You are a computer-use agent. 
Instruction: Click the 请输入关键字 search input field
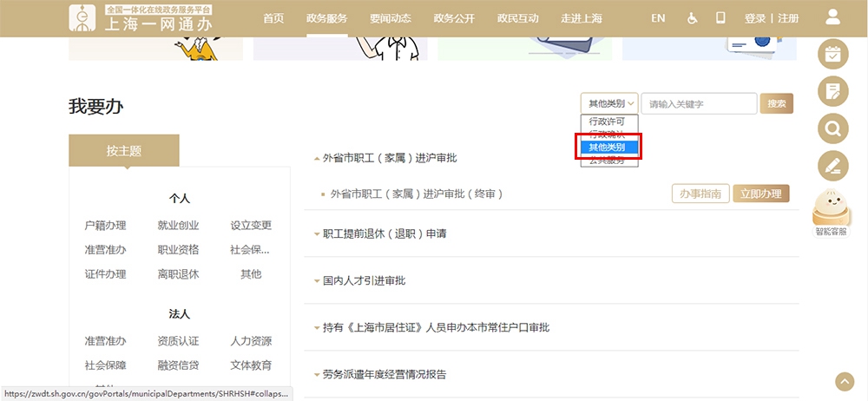coord(699,104)
